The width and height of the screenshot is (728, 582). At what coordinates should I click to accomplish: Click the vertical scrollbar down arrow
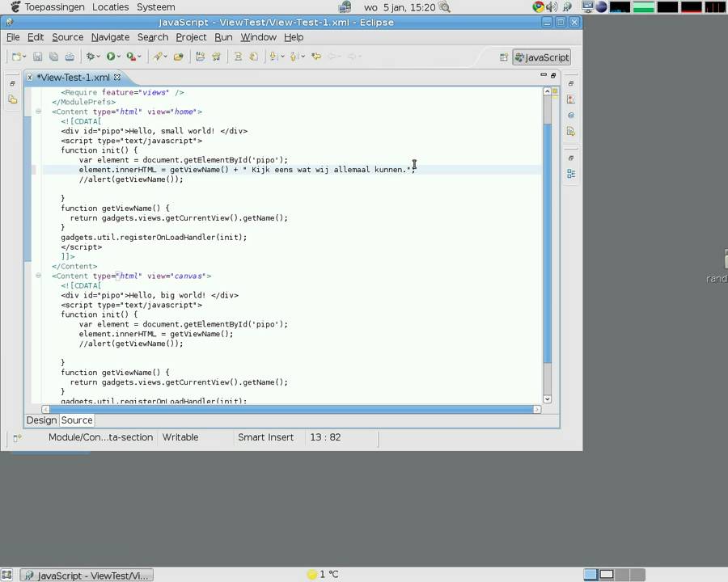[548, 399]
